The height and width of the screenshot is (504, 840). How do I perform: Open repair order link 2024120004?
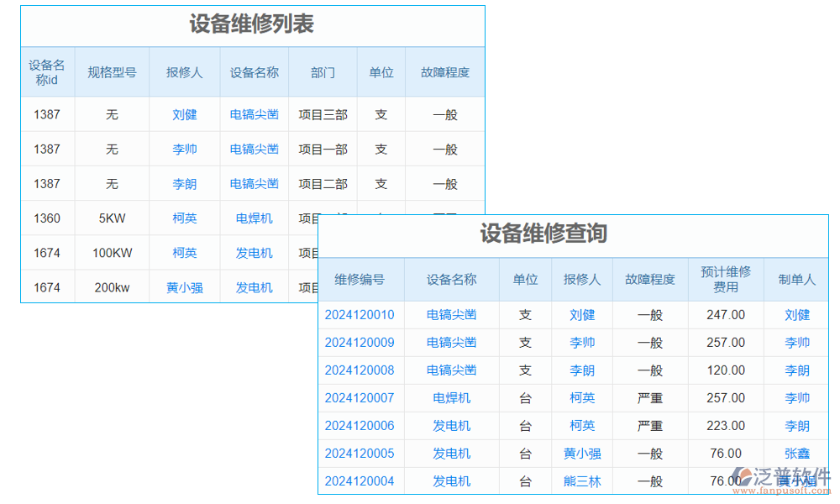coord(361,480)
